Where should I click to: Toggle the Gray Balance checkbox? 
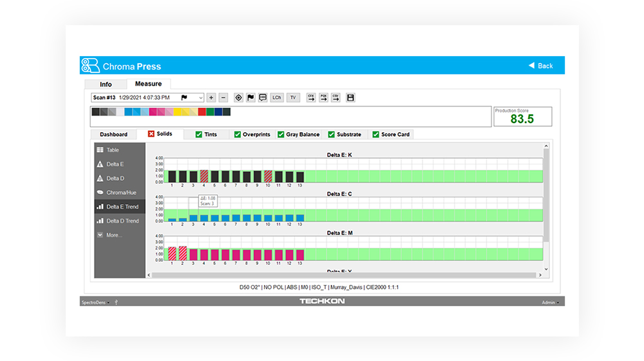pyautogui.click(x=281, y=135)
